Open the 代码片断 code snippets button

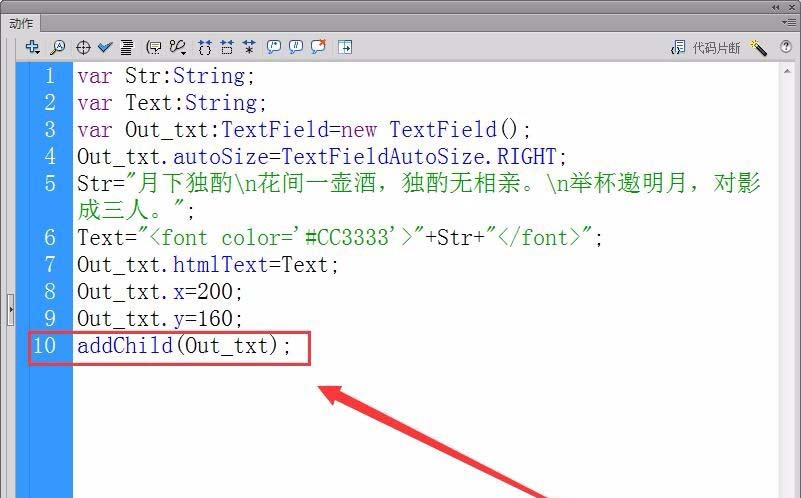[705, 48]
